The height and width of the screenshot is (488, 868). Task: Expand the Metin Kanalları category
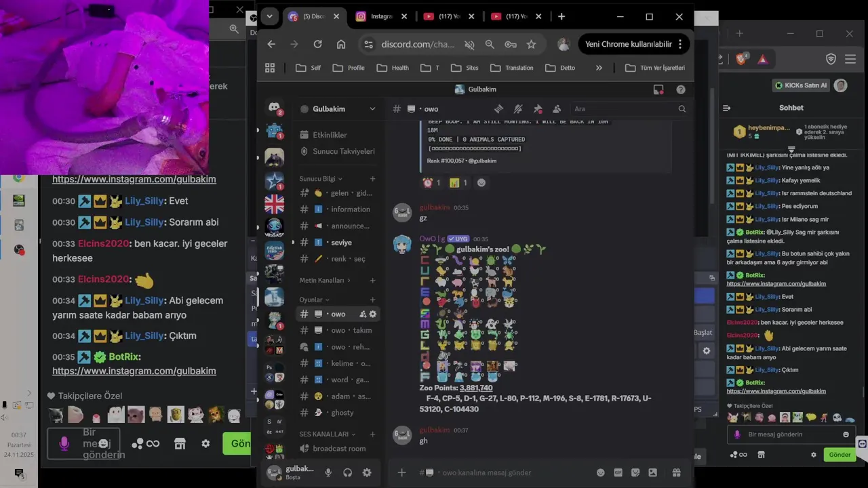coord(325,280)
